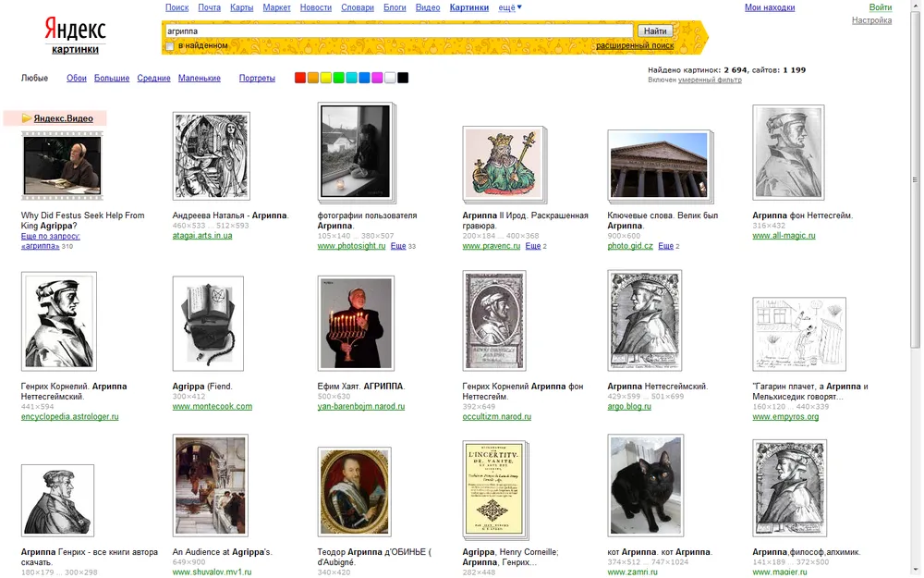The width and height of the screenshot is (924, 578).
Task: Open the Pantheon columns thumbnail
Action: 659,166
